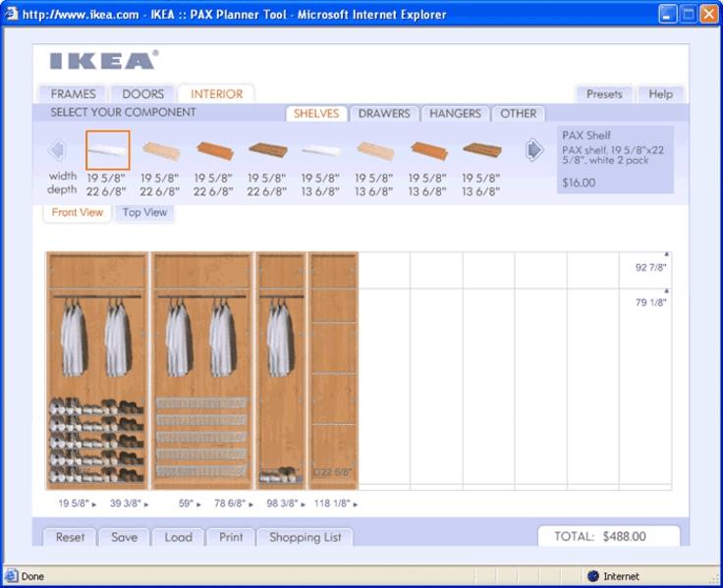Select the first wardrobe frame with shoe racks
The height and width of the screenshot is (588, 723).
[97, 370]
